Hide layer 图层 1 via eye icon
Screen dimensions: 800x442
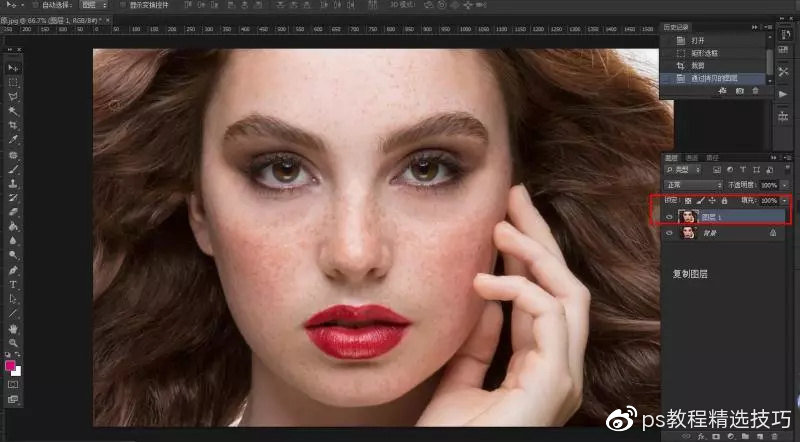point(669,216)
